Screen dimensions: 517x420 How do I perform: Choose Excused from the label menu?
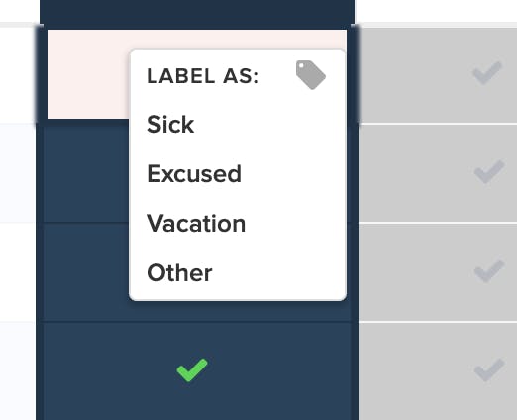point(194,173)
